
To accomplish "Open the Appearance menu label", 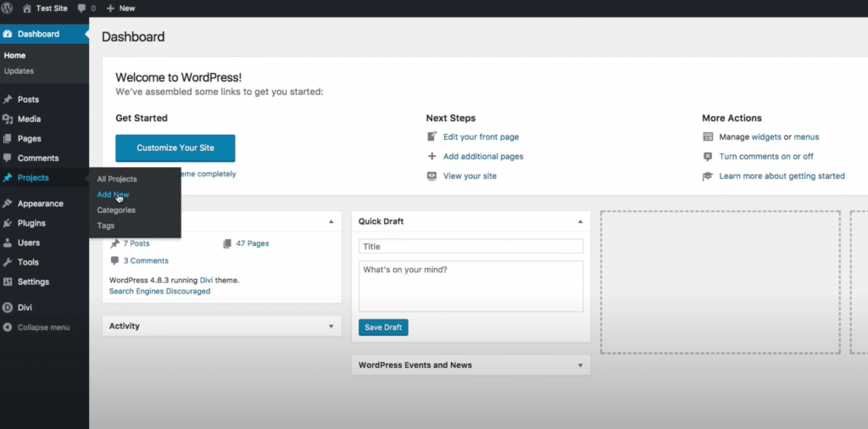I will 41,203.
